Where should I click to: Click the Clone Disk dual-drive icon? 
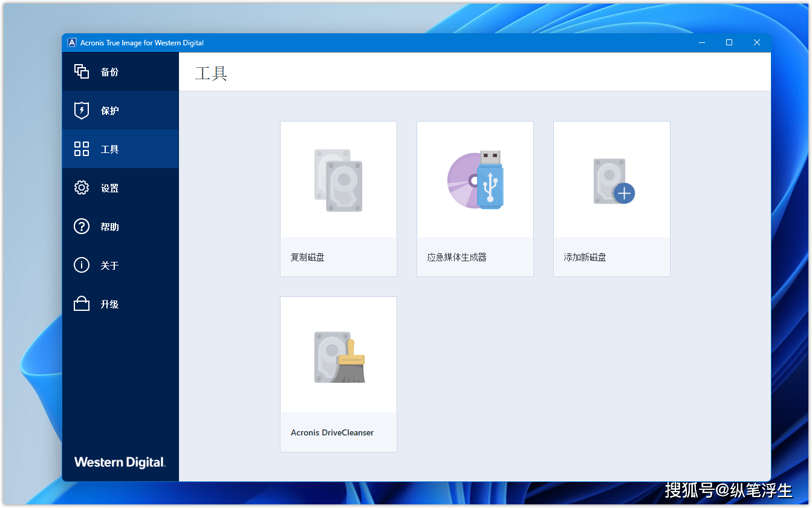338,180
